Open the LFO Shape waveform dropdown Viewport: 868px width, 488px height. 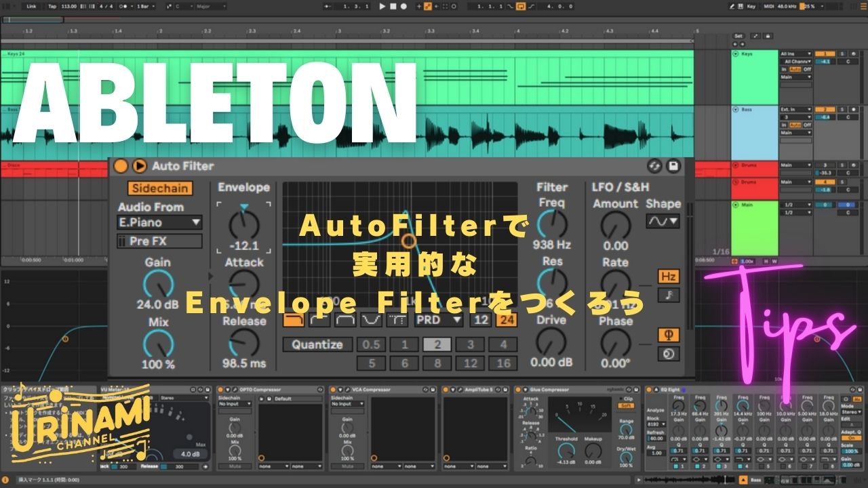(663, 221)
